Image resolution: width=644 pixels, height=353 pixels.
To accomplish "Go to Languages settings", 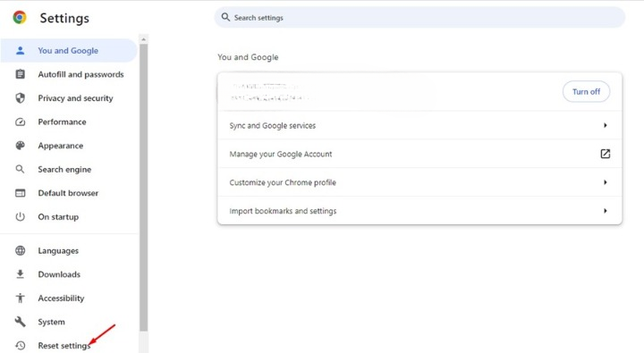I will point(69,250).
